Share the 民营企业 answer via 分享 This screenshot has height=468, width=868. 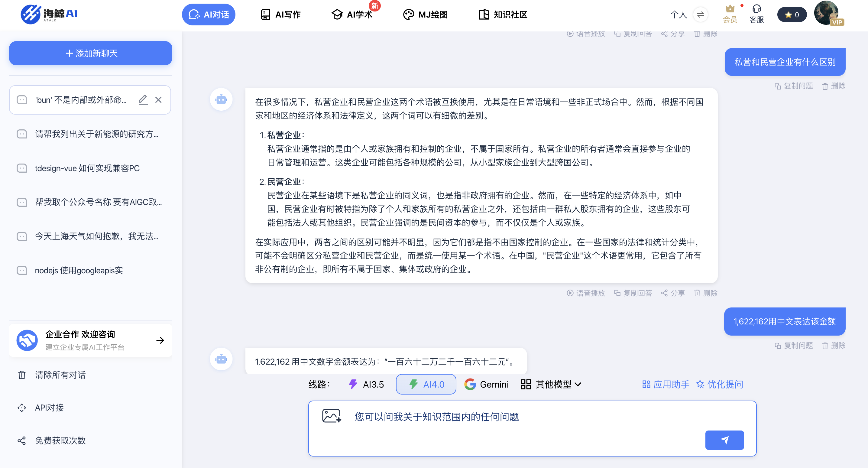[x=673, y=293]
